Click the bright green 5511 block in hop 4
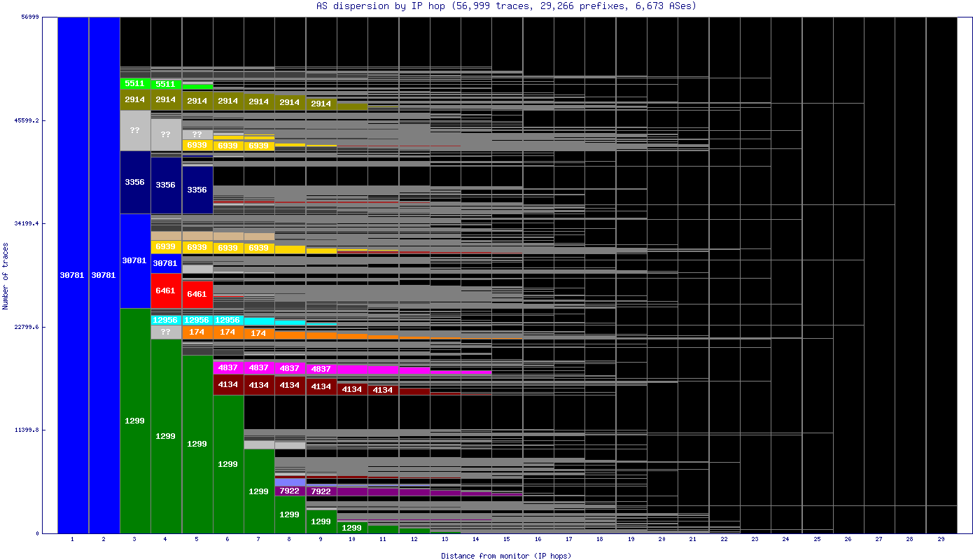 [x=166, y=84]
